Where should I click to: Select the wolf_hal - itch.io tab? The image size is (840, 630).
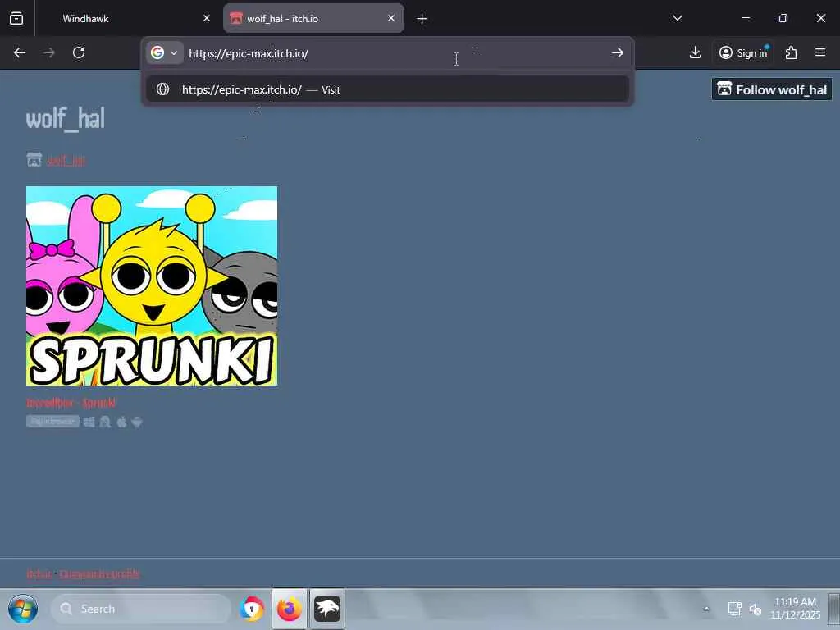point(313,18)
